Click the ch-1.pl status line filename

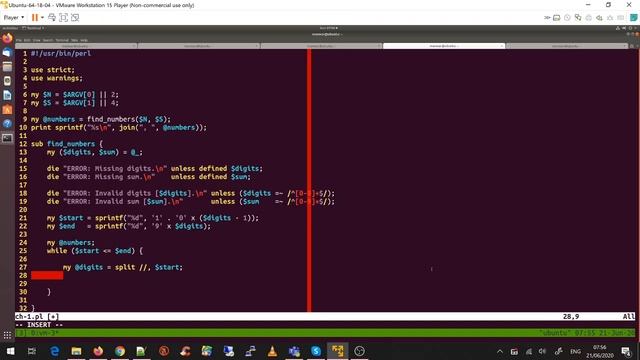(29, 316)
